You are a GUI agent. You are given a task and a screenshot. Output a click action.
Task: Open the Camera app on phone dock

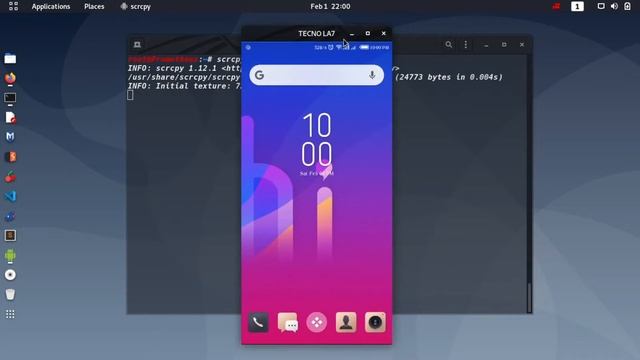tap(375, 322)
